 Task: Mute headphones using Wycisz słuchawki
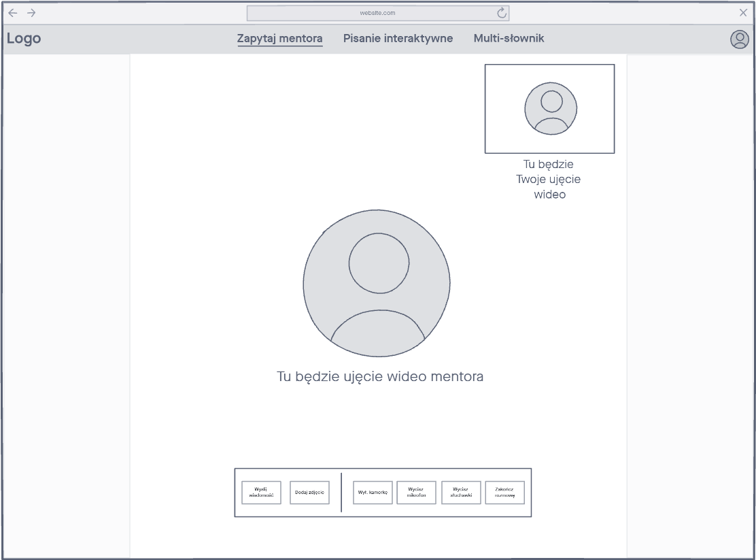461,493
